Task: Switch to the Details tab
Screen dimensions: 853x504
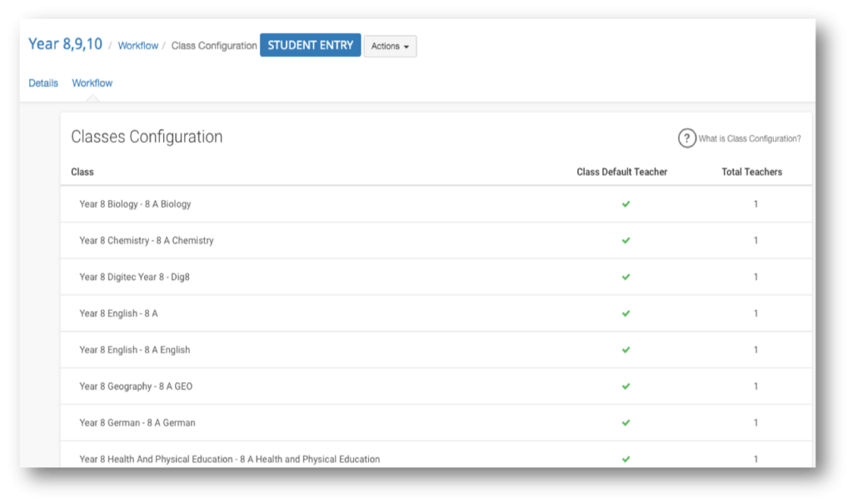Action: pyautogui.click(x=43, y=83)
